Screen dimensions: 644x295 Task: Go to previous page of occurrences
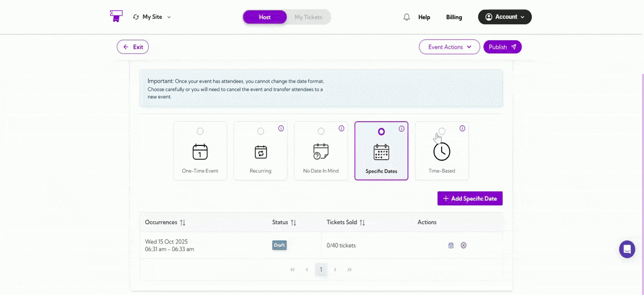click(306, 269)
